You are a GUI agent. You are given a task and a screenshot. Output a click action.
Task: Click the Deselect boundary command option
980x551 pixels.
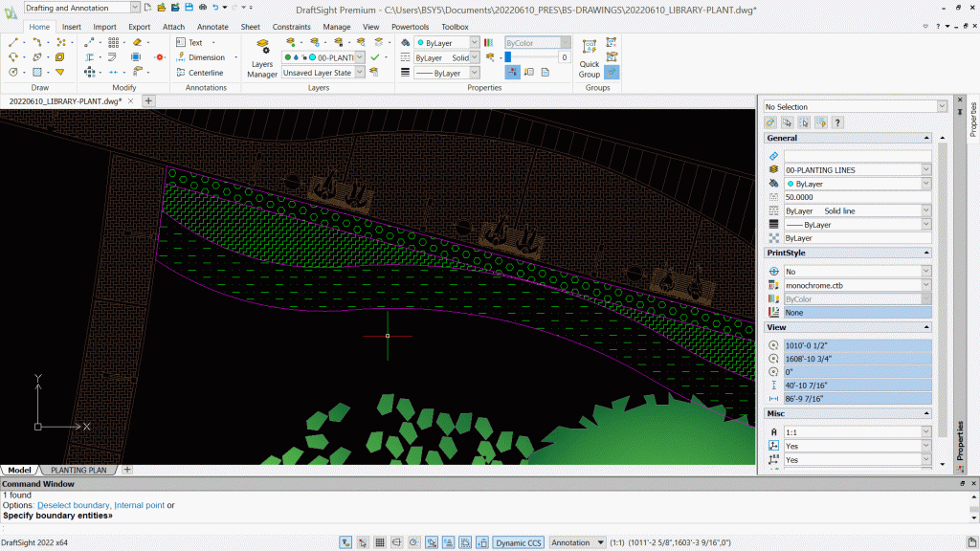[x=73, y=505]
